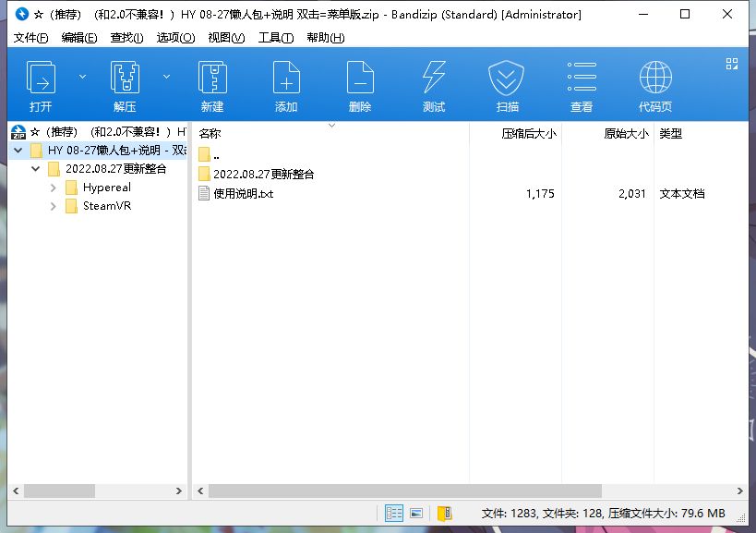Screen dimensions: 756x533
Task: Click the archive info status bar icon
Action: pyautogui.click(x=444, y=514)
